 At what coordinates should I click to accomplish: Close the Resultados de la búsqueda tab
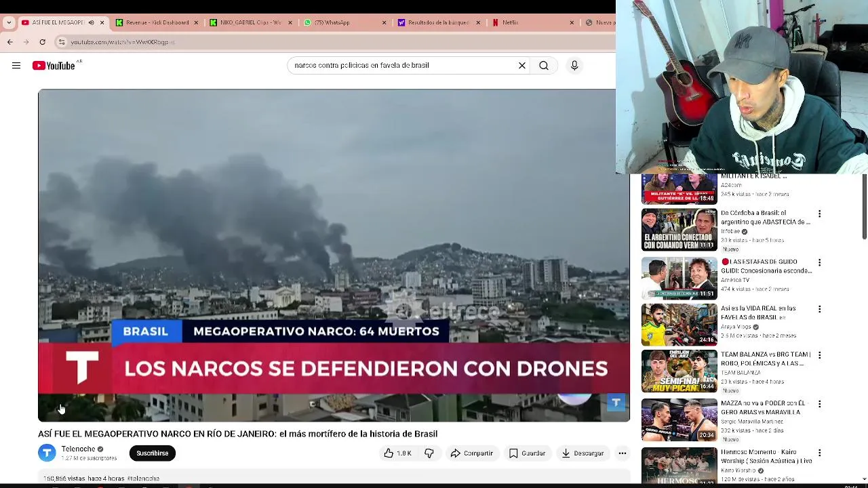click(478, 22)
